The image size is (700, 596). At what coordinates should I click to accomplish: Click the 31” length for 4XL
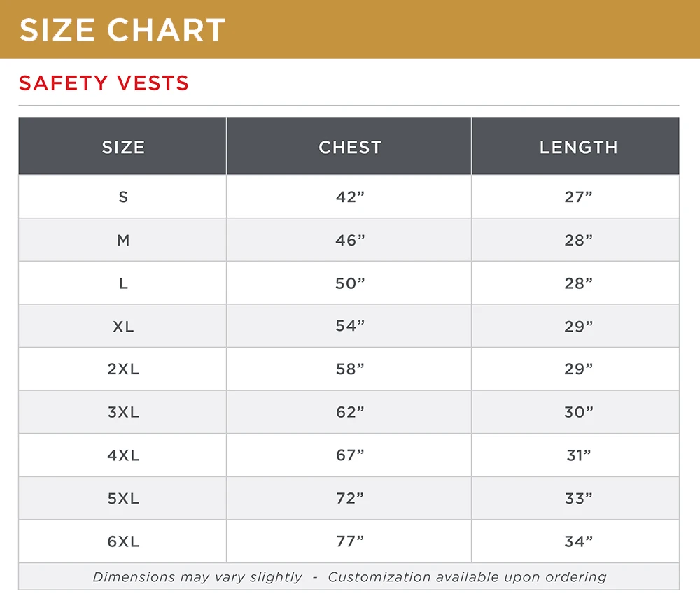coord(578,455)
